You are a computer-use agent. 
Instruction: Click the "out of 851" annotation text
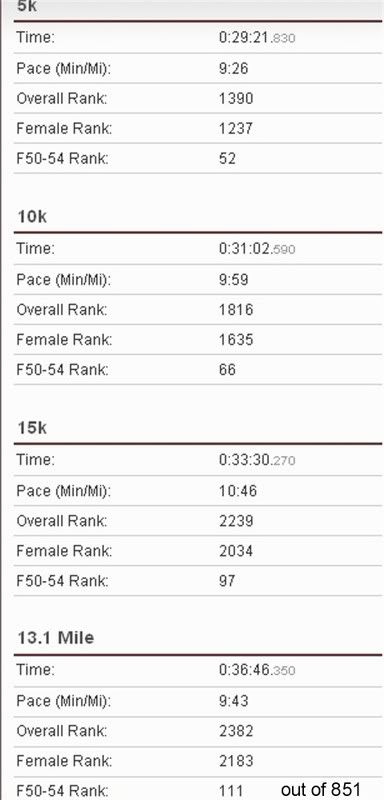coord(321,789)
